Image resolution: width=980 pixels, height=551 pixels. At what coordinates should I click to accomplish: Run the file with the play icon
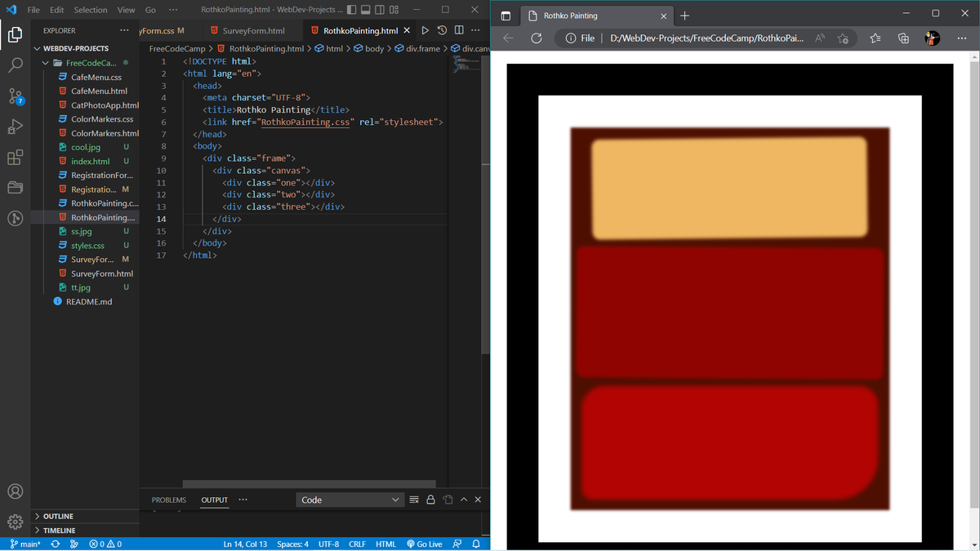[x=425, y=30]
